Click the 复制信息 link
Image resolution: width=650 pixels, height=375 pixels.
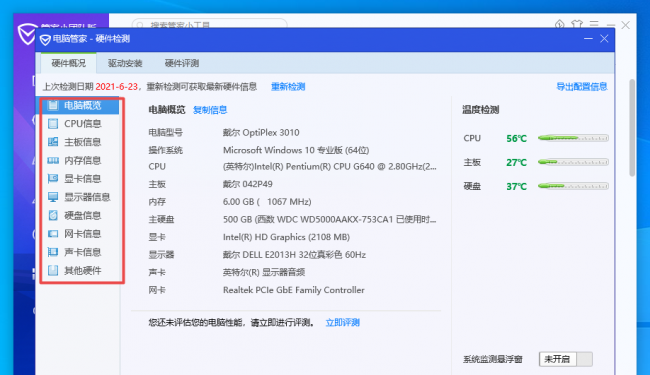tap(210, 110)
